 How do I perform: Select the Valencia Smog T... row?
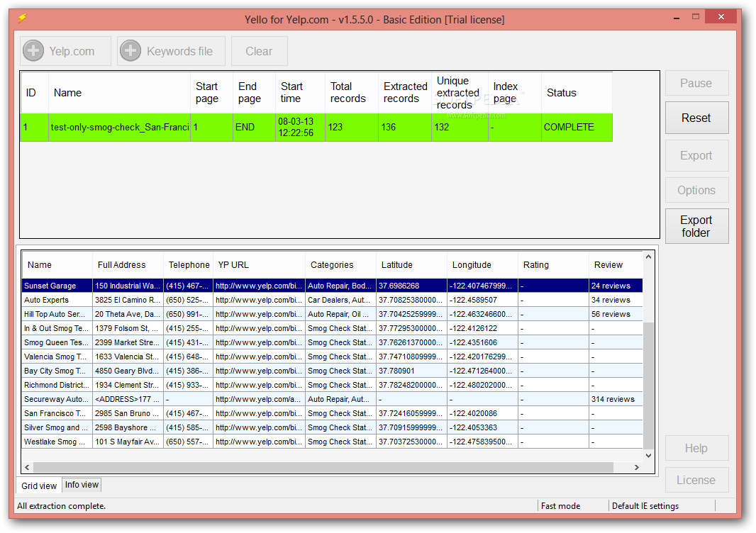tap(332, 357)
